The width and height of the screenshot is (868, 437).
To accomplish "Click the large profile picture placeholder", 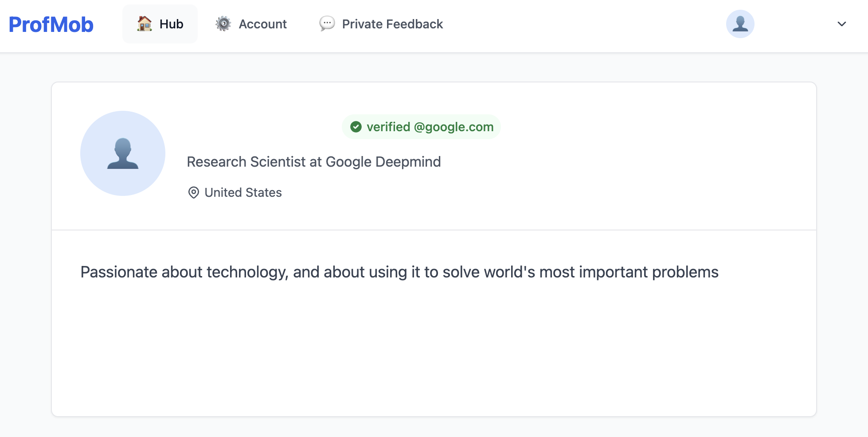I will coord(123,153).
